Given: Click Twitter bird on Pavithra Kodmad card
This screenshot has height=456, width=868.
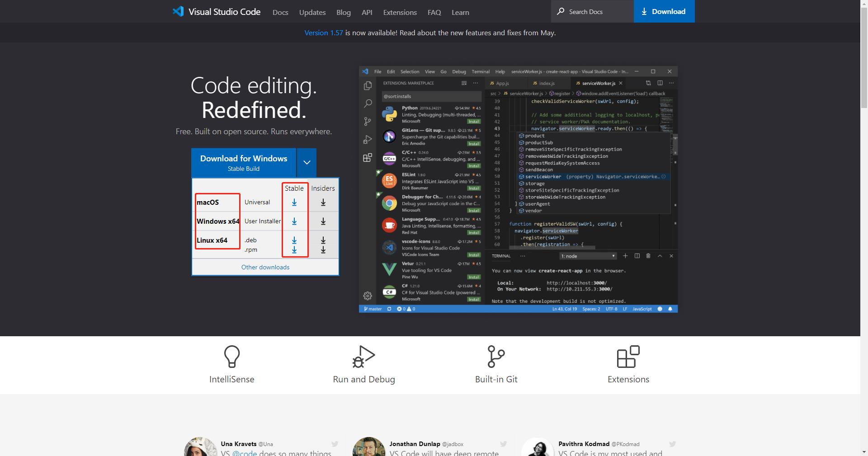Looking at the screenshot, I should pyautogui.click(x=673, y=444).
